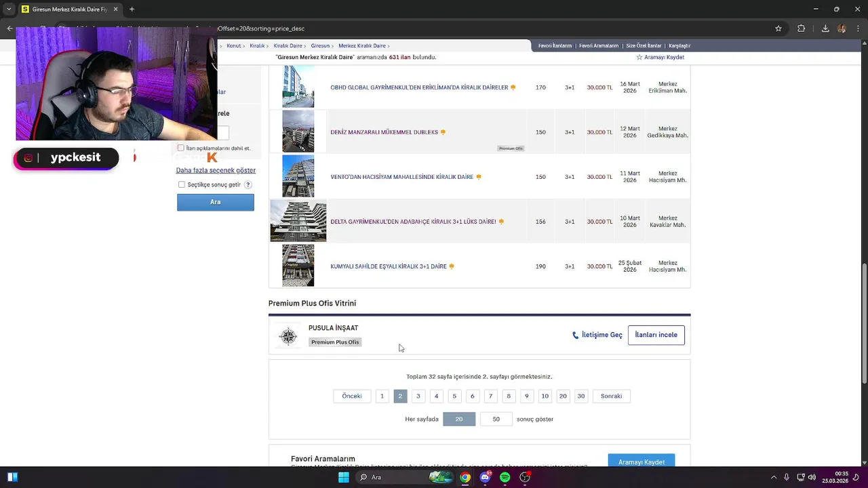Go to results page 5

point(454,396)
